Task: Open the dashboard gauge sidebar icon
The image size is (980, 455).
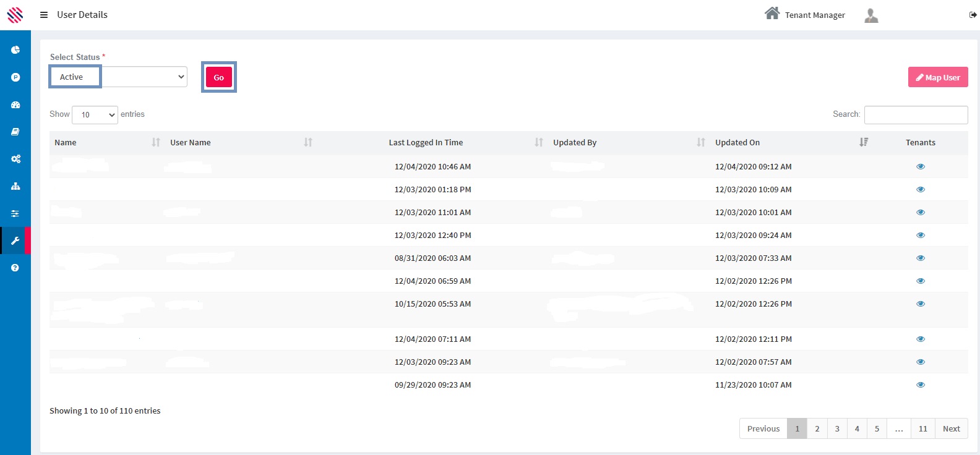Action: pos(15,105)
